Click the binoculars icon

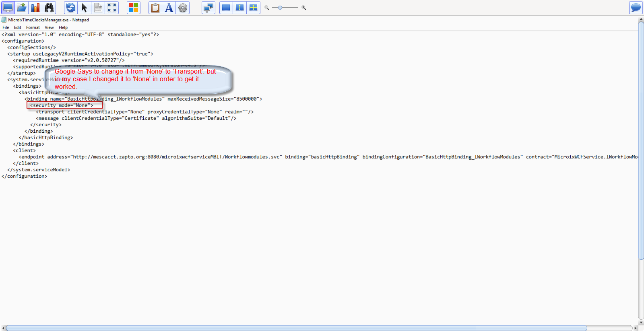[x=49, y=8]
